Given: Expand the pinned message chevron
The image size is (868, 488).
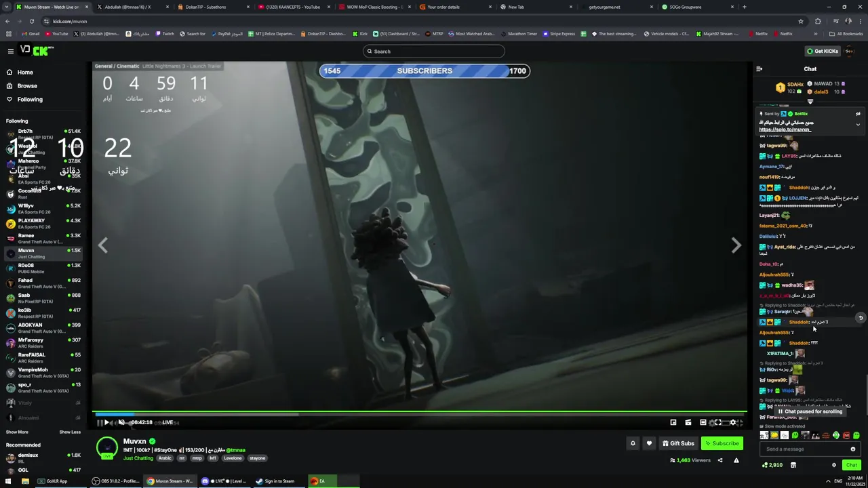Looking at the screenshot, I should click(x=858, y=125).
